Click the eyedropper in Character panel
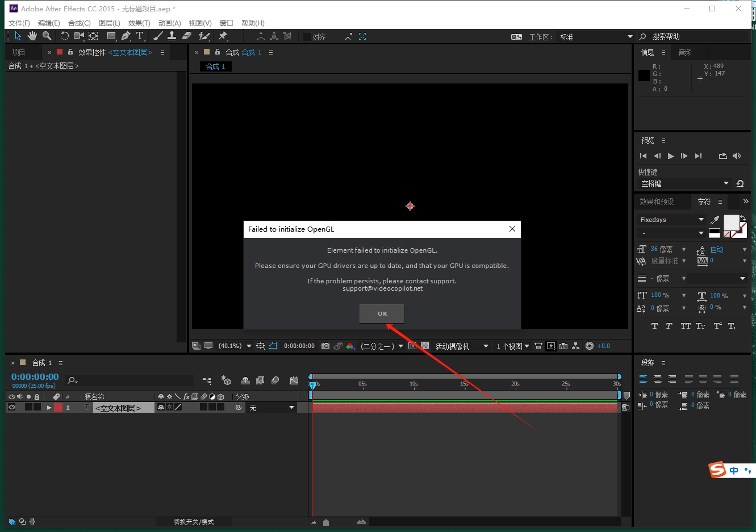756x532 pixels. [x=715, y=220]
